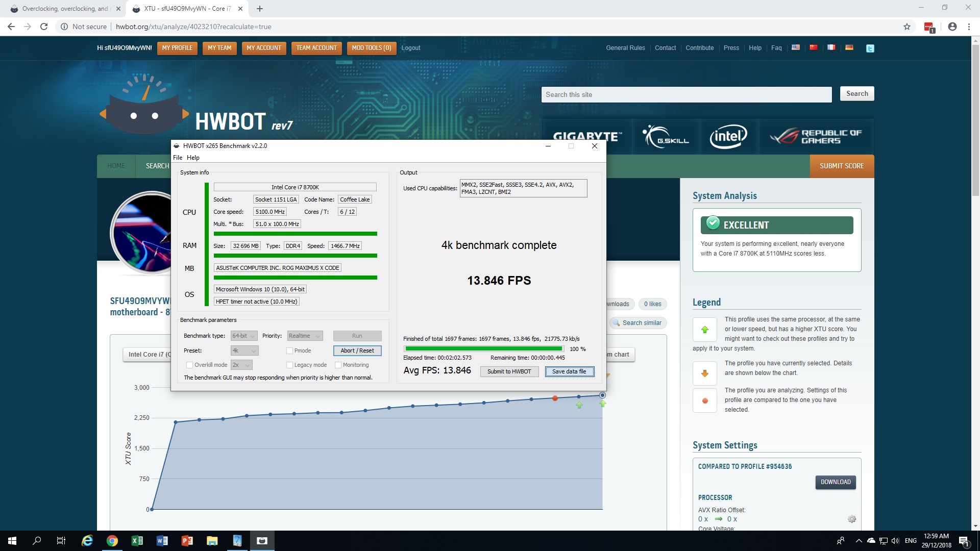Viewport: 980px width, 551px height.
Task: Click the Logout link
Action: click(x=411, y=48)
